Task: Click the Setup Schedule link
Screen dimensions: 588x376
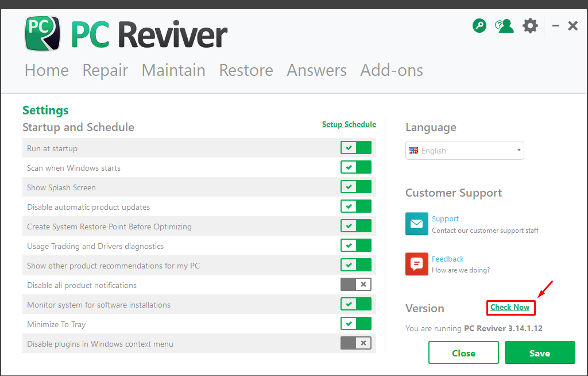Action: [x=349, y=124]
